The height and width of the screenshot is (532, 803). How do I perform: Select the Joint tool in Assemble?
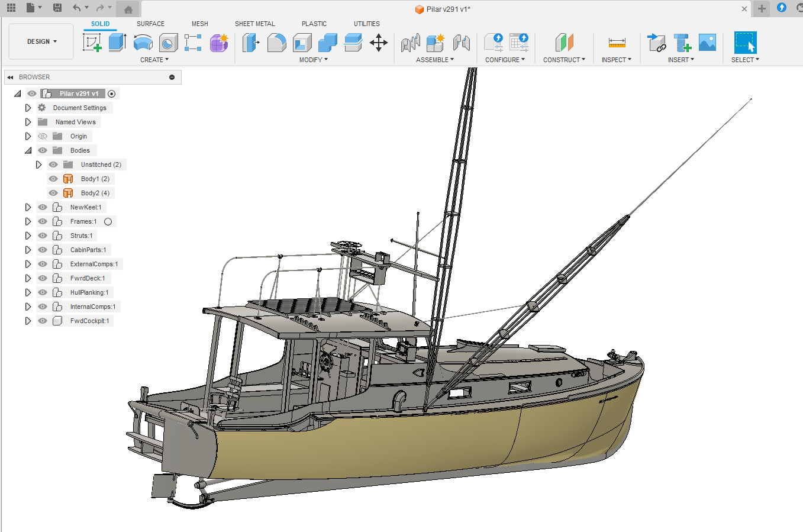point(410,43)
